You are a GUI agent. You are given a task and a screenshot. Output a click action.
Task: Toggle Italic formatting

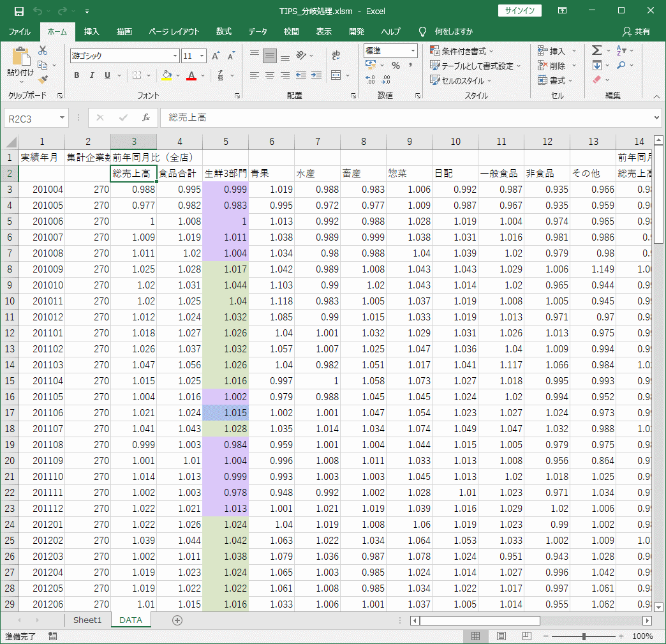click(x=92, y=75)
